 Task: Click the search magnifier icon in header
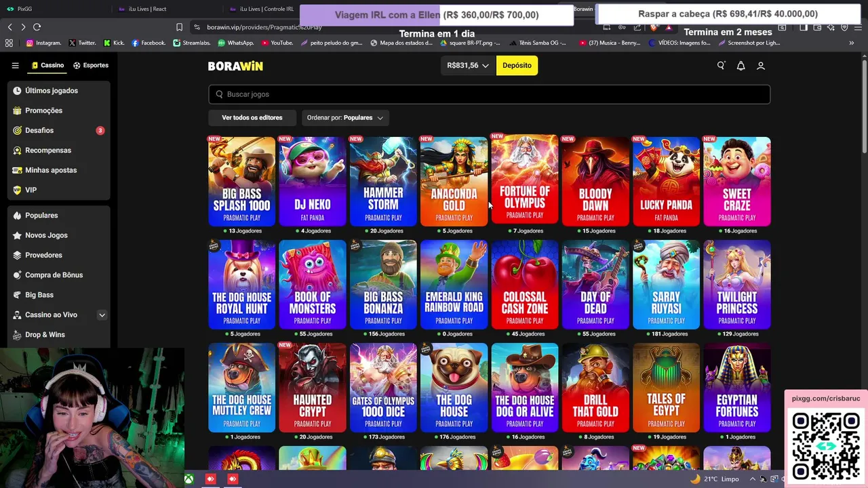click(x=721, y=66)
